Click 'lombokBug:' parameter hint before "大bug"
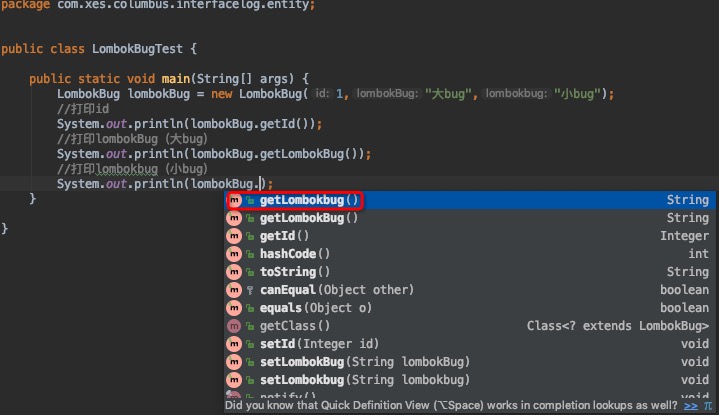This screenshot has width=719, height=415. coord(387,94)
